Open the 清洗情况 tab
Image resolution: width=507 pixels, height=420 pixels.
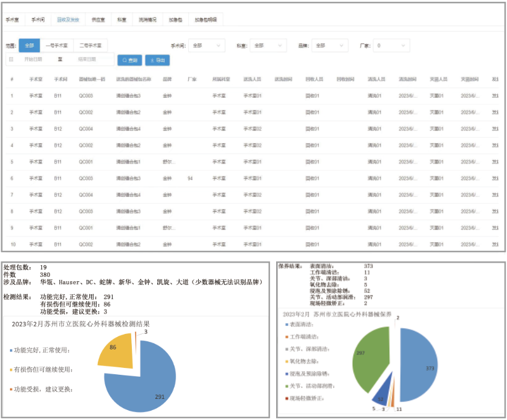coord(147,20)
